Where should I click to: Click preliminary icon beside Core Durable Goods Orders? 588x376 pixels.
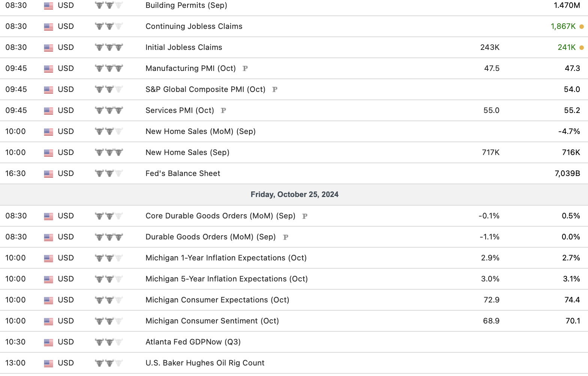click(x=305, y=216)
